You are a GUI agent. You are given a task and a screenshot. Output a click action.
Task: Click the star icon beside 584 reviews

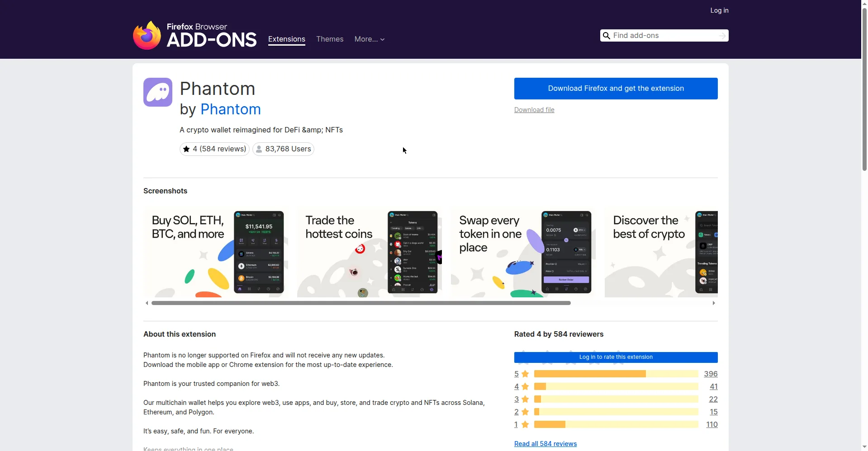click(186, 149)
